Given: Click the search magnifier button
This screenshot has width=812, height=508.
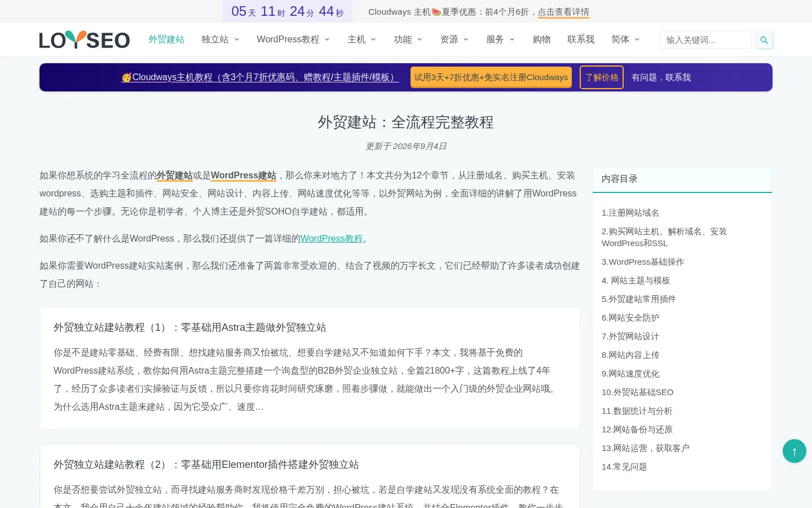Looking at the screenshot, I should click(x=764, y=40).
